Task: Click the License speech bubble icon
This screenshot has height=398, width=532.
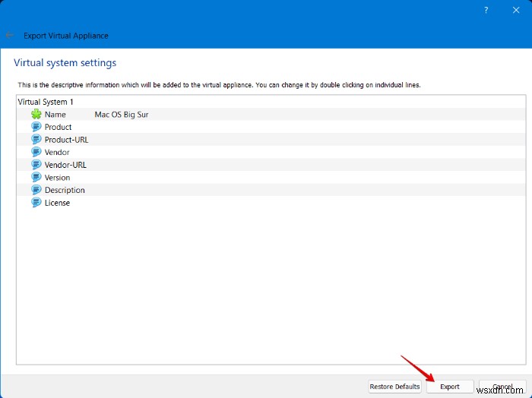Action: pos(36,203)
